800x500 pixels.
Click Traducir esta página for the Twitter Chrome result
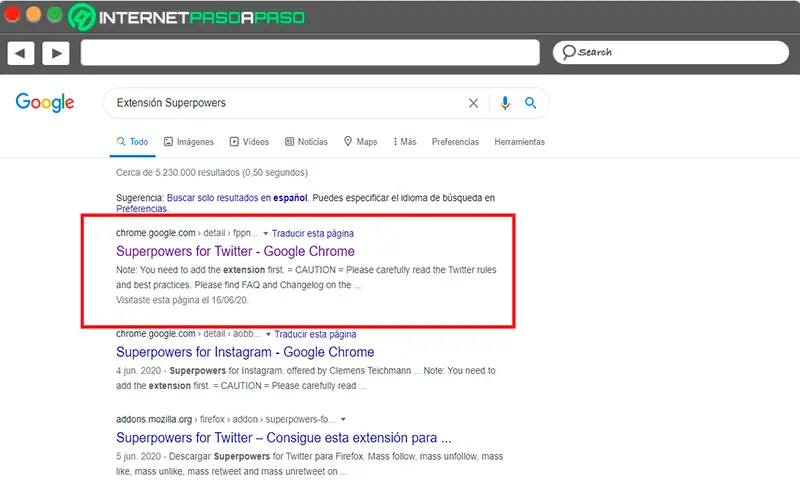pos(313,234)
